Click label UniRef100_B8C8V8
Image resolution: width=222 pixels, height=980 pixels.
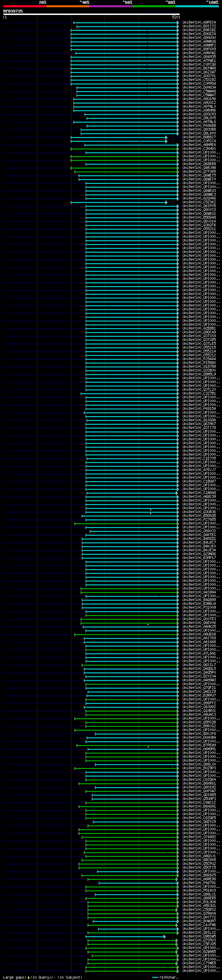pos(199,860)
